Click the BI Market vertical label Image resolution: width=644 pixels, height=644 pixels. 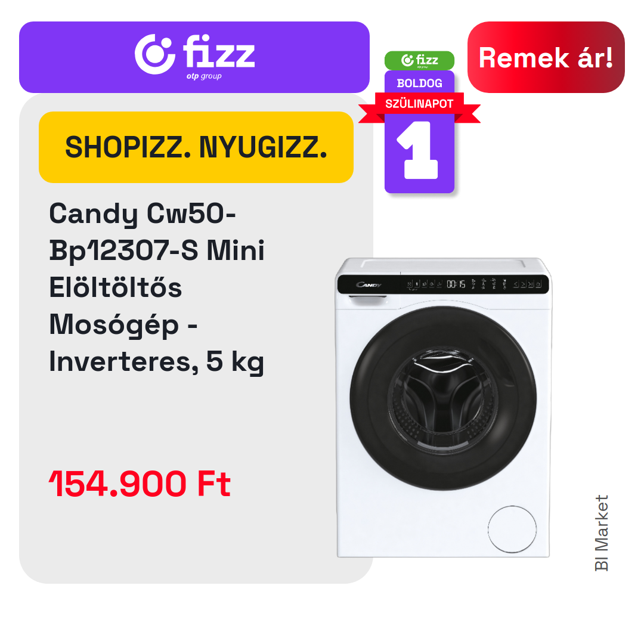pyautogui.click(x=601, y=532)
